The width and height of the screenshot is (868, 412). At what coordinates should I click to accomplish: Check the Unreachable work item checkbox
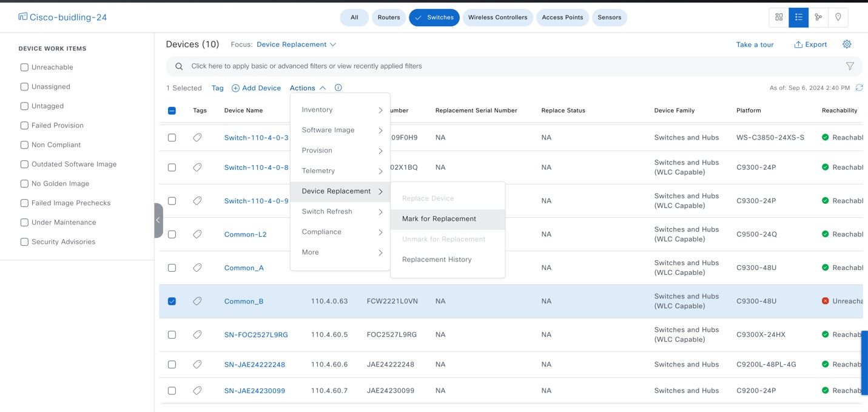24,67
